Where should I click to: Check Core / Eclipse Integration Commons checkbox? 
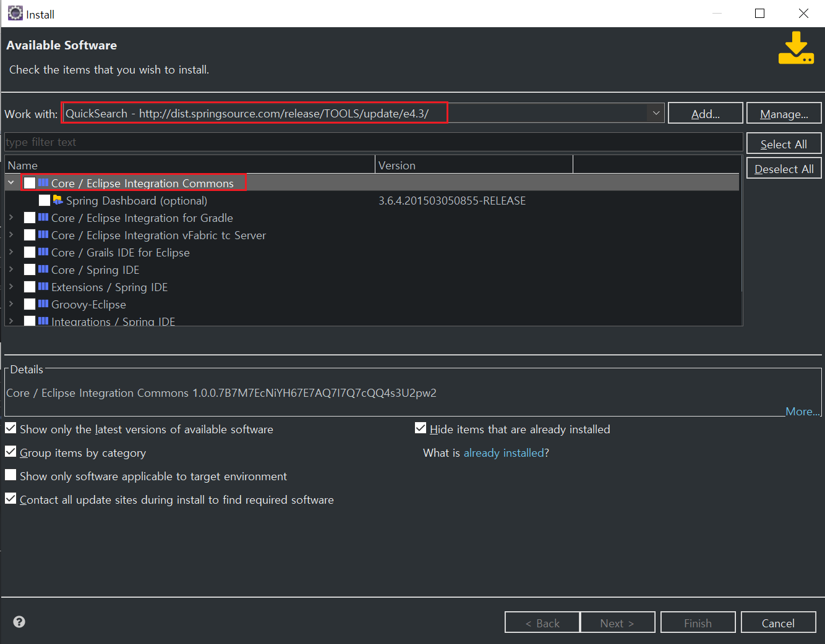coord(30,183)
